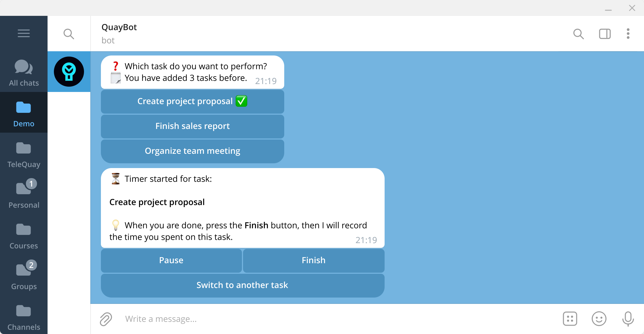Open the emoji picker
Image resolution: width=644 pixels, height=334 pixels.
599,319
